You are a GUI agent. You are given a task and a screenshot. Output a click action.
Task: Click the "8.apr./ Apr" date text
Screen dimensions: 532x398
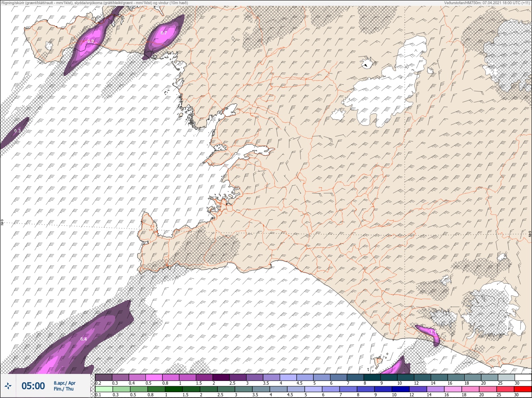point(64,383)
